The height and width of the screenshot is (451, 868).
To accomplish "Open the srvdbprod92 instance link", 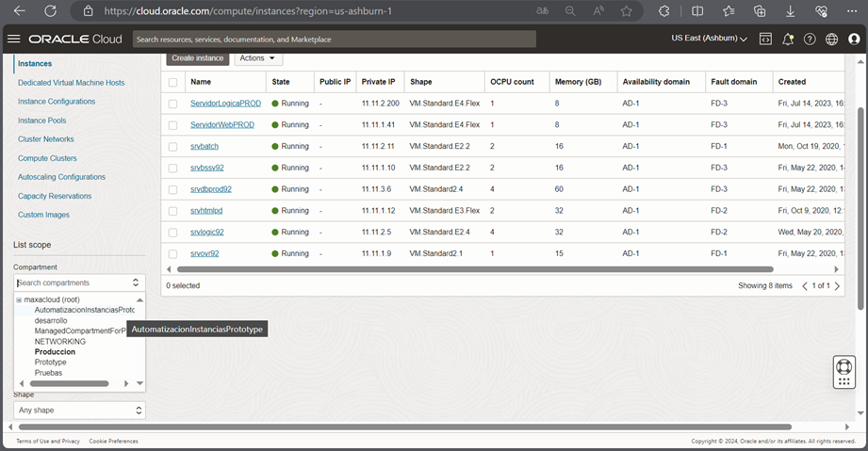I will tap(211, 189).
